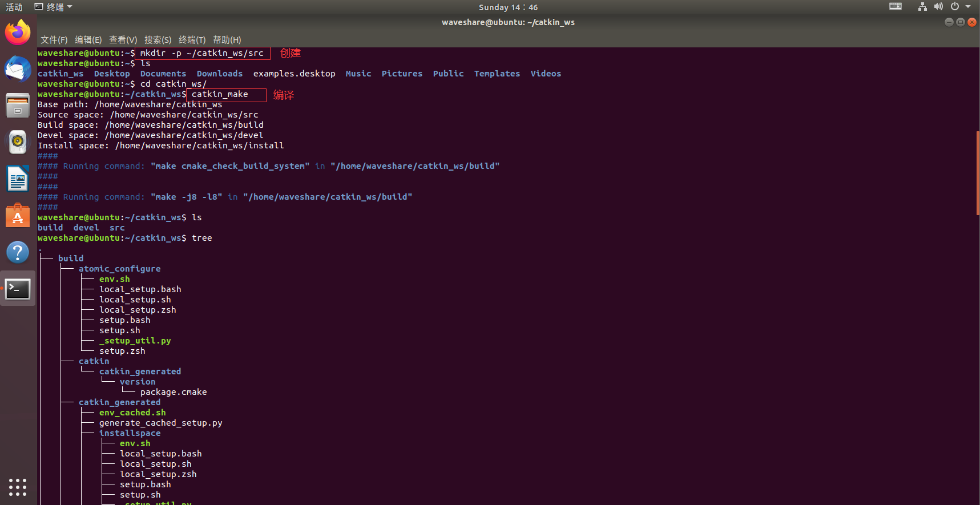Click the power icon in top bar

[x=955, y=7]
